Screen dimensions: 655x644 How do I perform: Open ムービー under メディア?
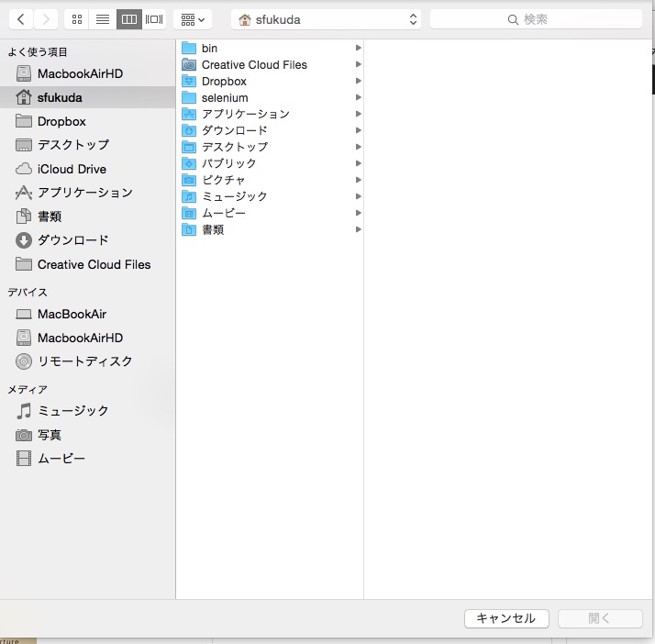pos(88,459)
